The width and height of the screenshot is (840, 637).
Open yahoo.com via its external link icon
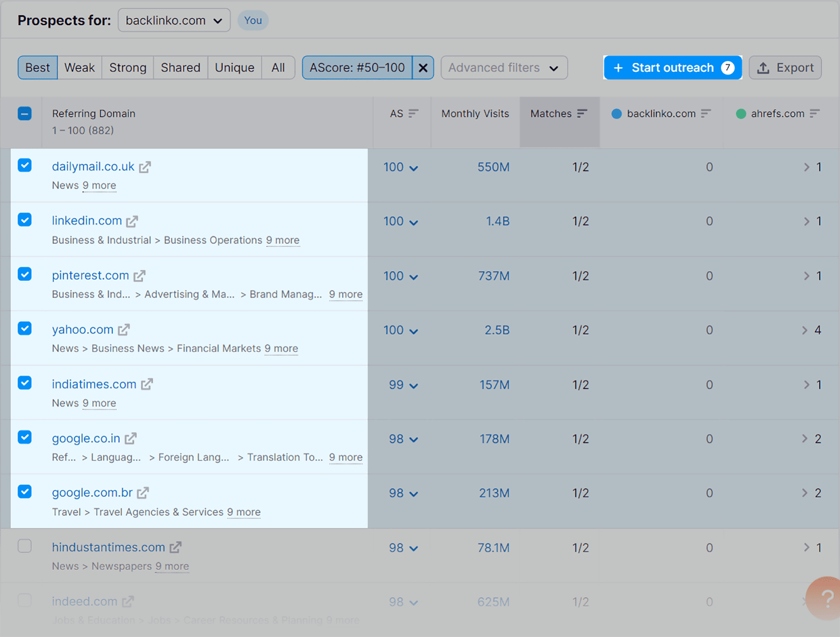124,329
